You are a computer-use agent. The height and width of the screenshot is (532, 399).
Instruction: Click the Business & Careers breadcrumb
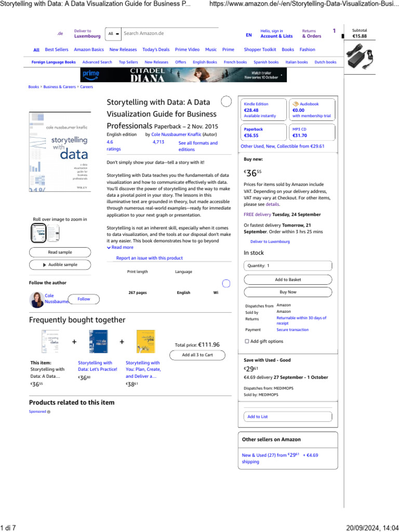(59, 87)
